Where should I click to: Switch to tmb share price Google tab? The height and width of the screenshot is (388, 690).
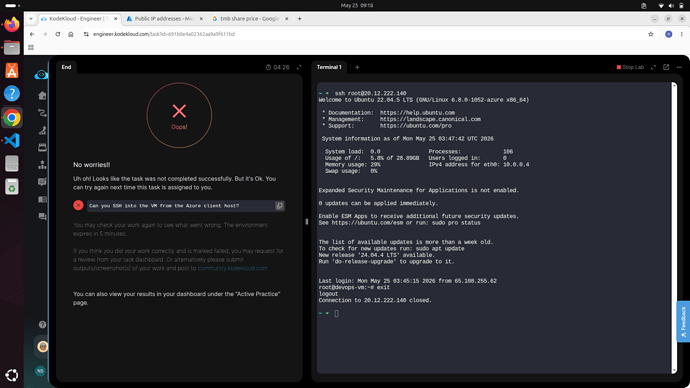[250, 18]
